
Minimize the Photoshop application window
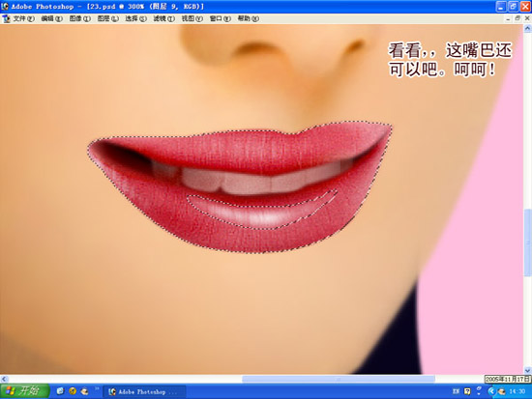pyautogui.click(x=501, y=7)
